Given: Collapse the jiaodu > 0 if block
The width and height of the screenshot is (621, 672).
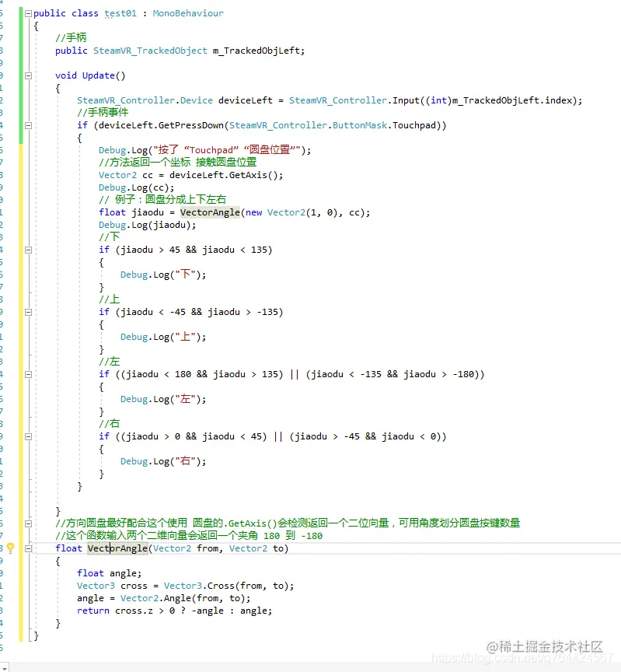Looking at the screenshot, I should click(28, 436).
